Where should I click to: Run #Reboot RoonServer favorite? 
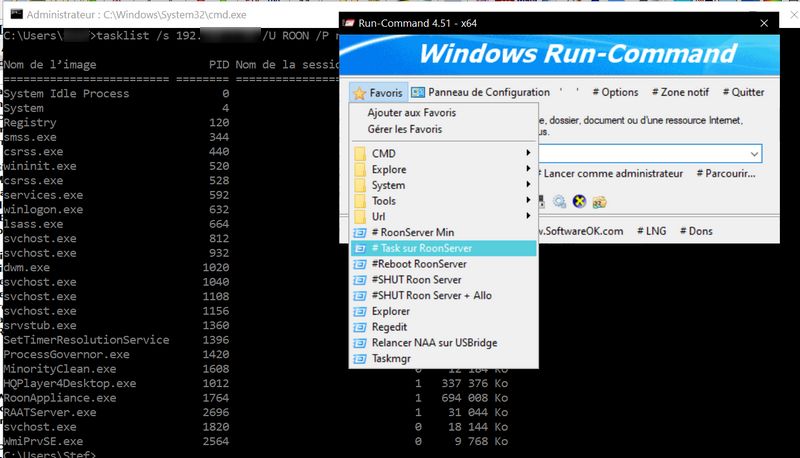pyautogui.click(x=444, y=264)
